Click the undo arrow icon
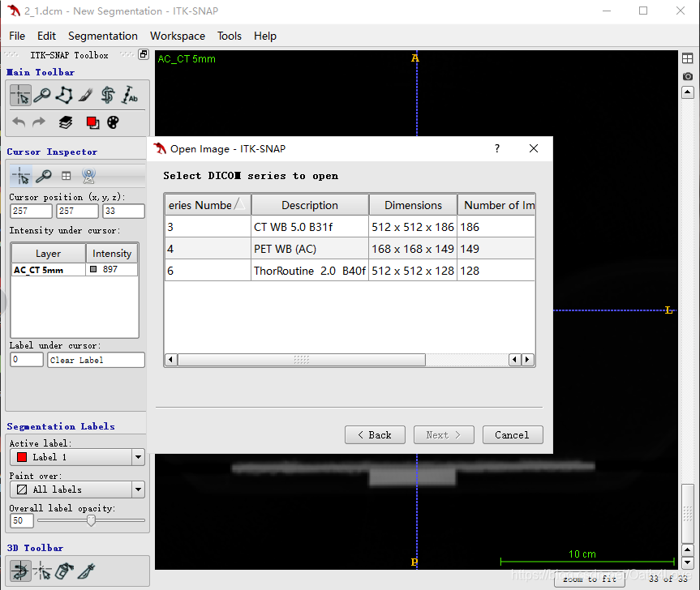The width and height of the screenshot is (700, 590). 19,122
